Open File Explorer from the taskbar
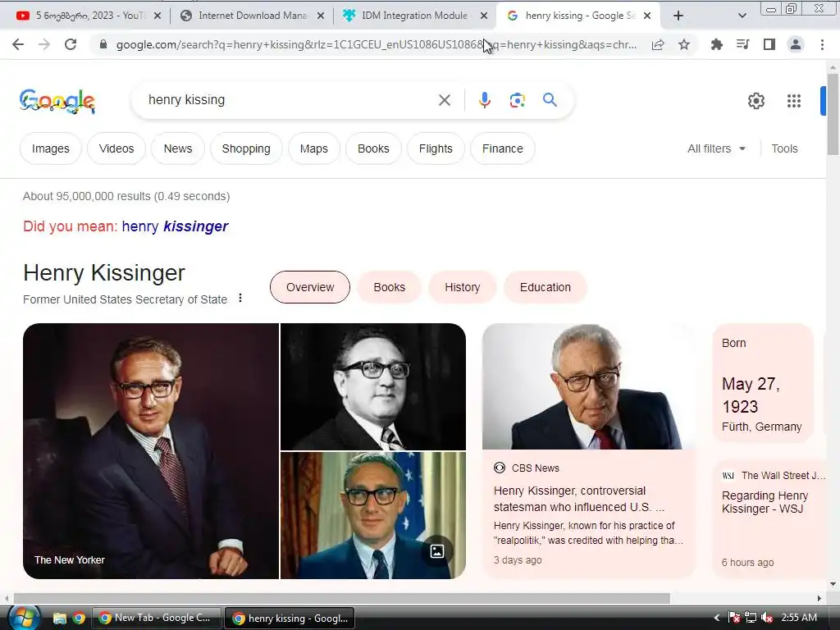The width and height of the screenshot is (840, 630). pos(59,619)
